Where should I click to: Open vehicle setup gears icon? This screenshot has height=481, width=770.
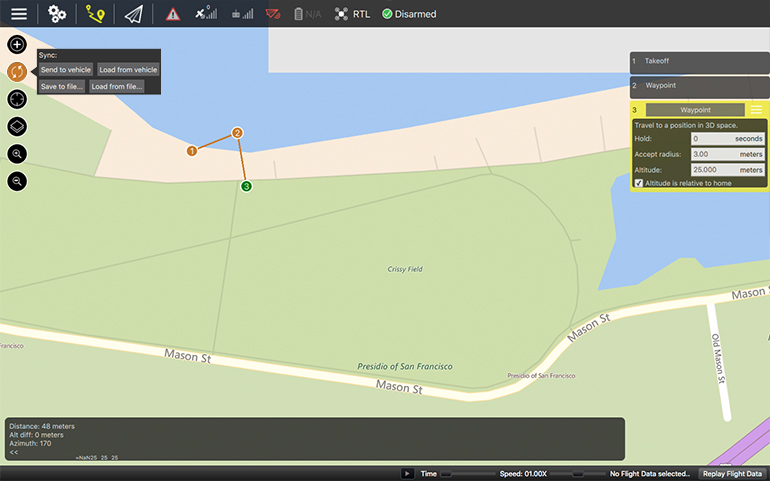(57, 14)
